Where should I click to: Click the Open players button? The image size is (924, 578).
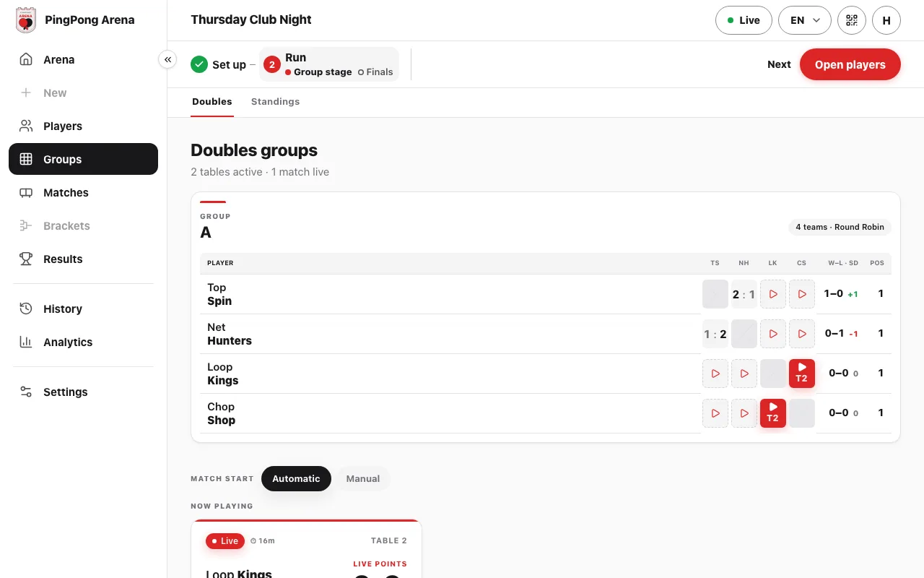(x=850, y=64)
